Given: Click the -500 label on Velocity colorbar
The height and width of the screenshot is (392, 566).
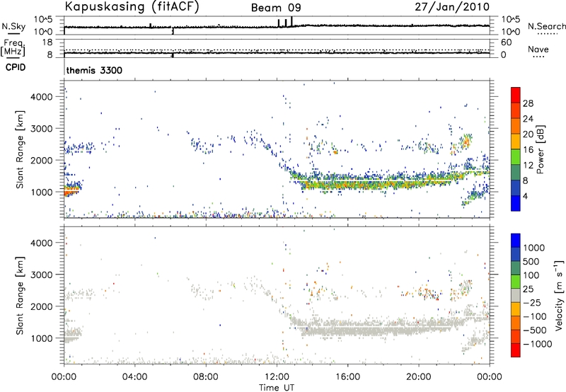Looking at the screenshot, I should (535, 330).
